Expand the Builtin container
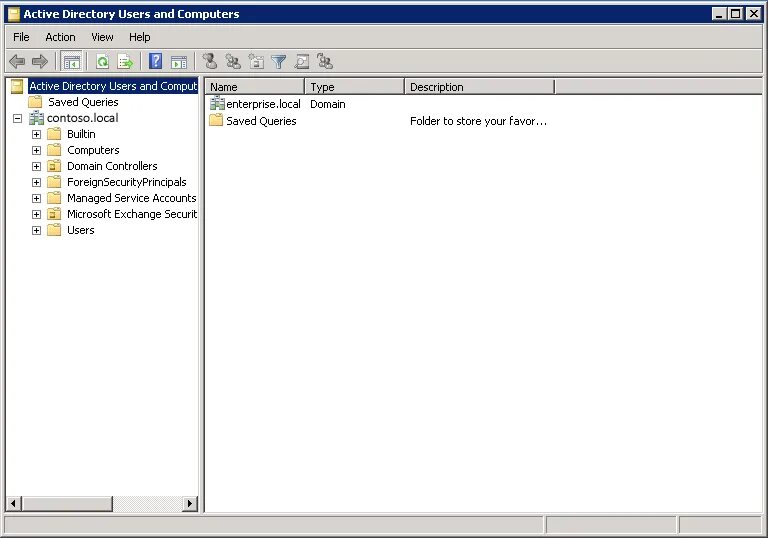The width and height of the screenshot is (768, 538). pyautogui.click(x=36, y=134)
